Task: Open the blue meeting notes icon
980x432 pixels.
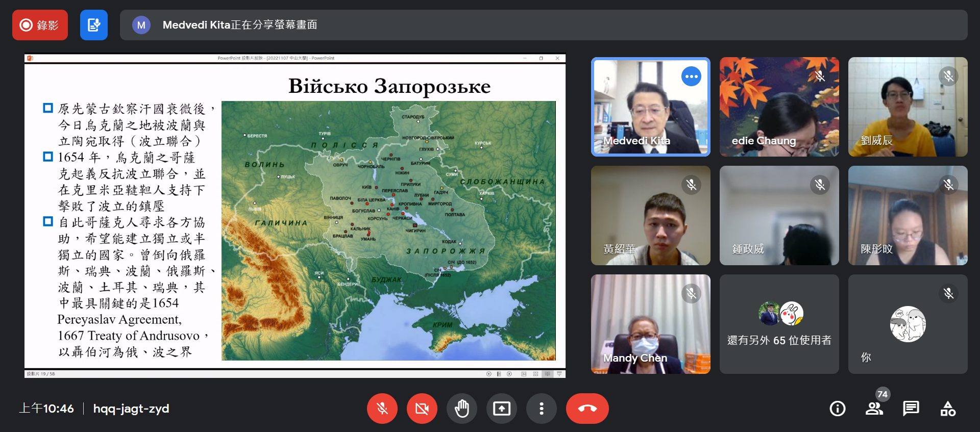Action: click(x=94, y=25)
